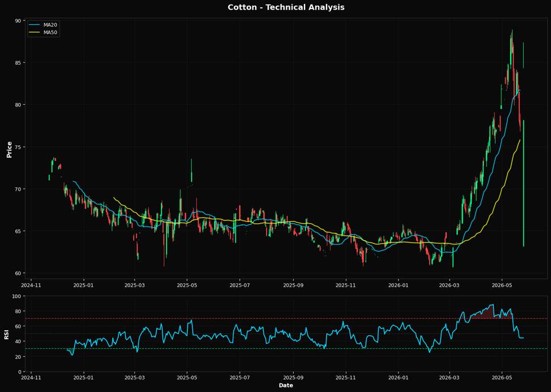The height and width of the screenshot is (392, 551).
Task: Select RSI axis tick 0
Action: click(19, 372)
